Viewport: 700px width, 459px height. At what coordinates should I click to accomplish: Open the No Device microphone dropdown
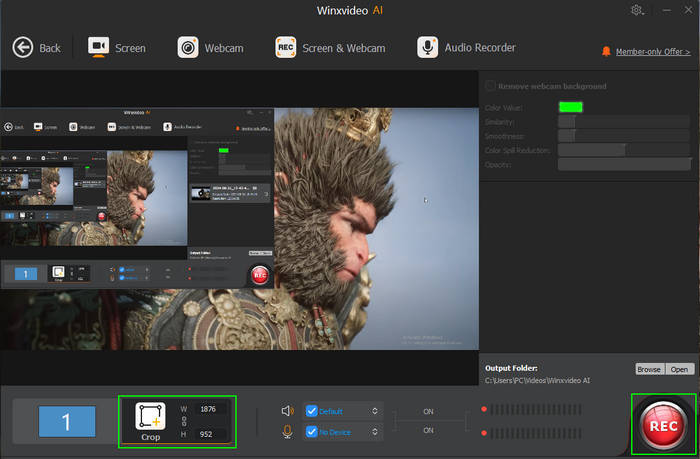pyautogui.click(x=375, y=432)
